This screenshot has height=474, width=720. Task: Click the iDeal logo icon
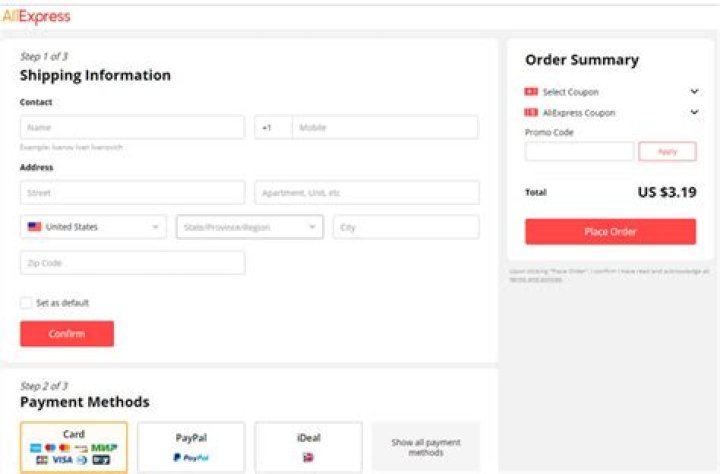click(x=308, y=457)
